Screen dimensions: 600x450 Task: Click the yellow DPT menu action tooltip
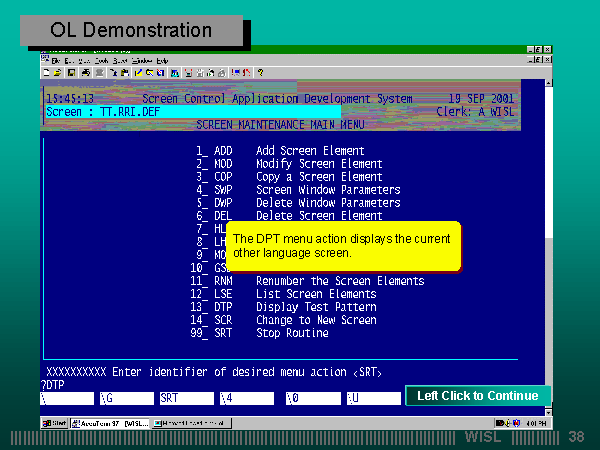tap(344, 246)
